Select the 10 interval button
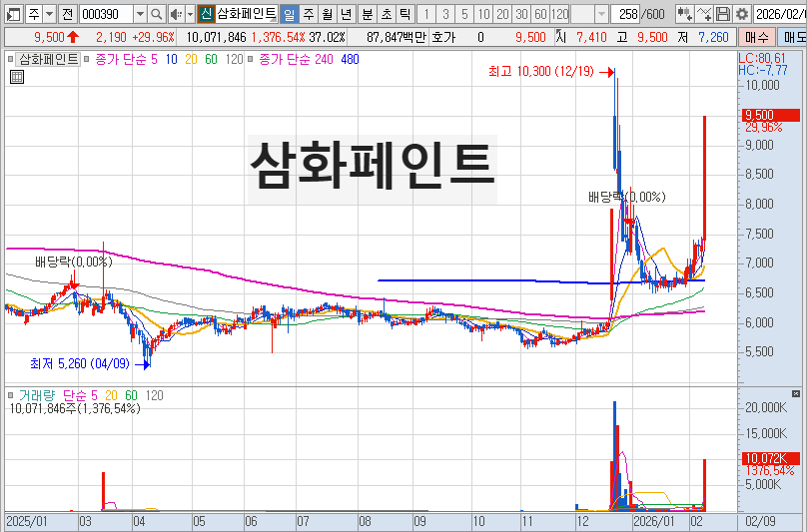Viewport: 807px width, 532px height. coord(483,14)
